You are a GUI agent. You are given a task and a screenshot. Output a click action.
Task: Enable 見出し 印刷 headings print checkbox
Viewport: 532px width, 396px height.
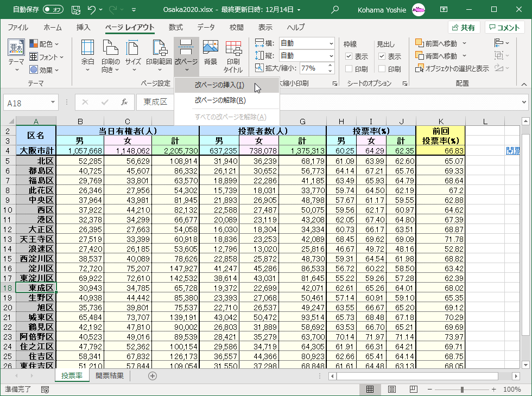[382, 69]
